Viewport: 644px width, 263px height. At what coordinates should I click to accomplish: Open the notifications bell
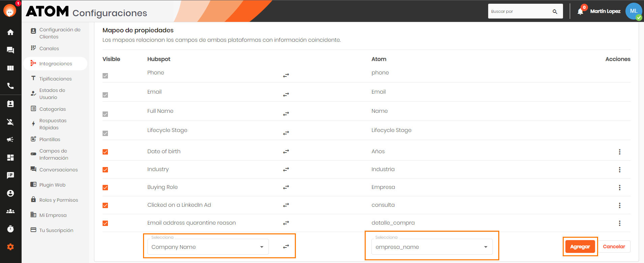(580, 11)
